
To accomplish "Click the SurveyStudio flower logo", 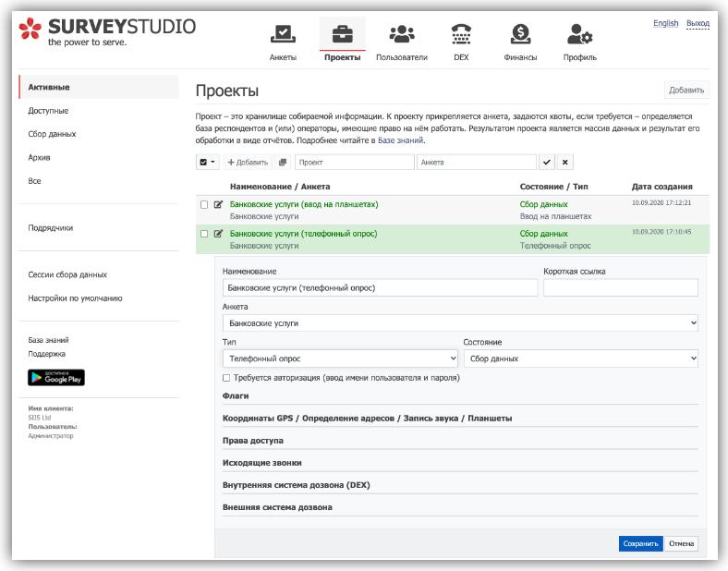I will [30, 29].
